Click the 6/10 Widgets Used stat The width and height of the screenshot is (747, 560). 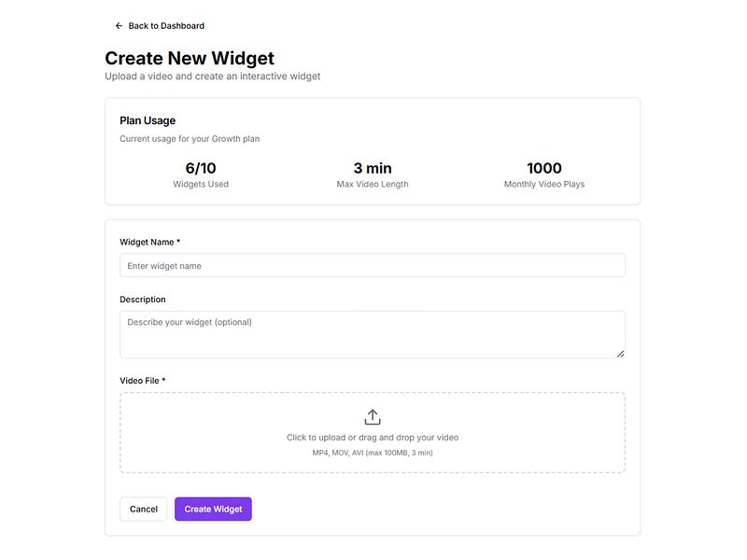201,175
